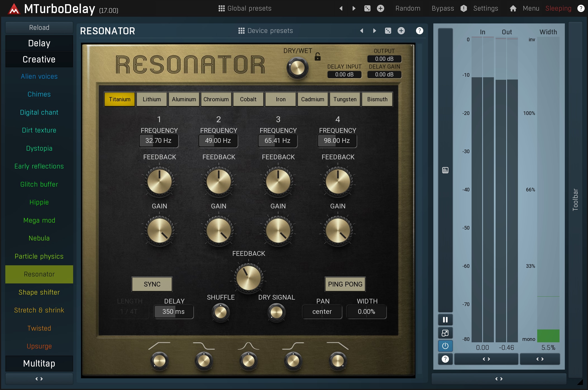Open Resonator device help question mark
This screenshot has height=390, width=588.
[x=419, y=31]
